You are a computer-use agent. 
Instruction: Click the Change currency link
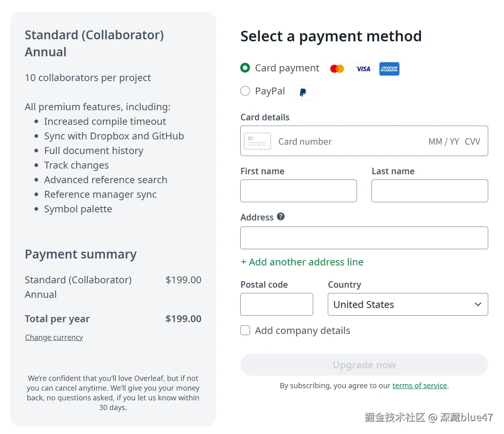(54, 338)
